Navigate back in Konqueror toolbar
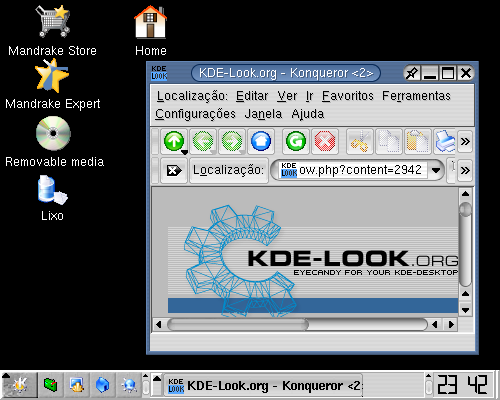Screen dimensions: 500x400 click(203, 141)
